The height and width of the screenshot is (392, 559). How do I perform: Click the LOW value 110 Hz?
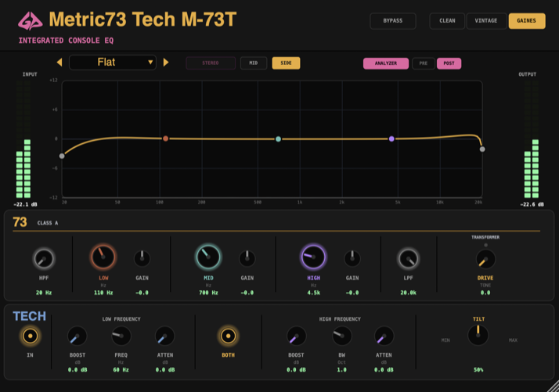[x=103, y=293]
